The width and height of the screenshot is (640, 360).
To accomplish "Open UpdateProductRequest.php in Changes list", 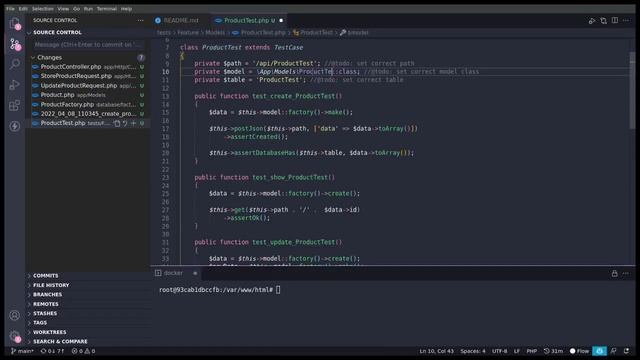I will (x=88, y=86).
